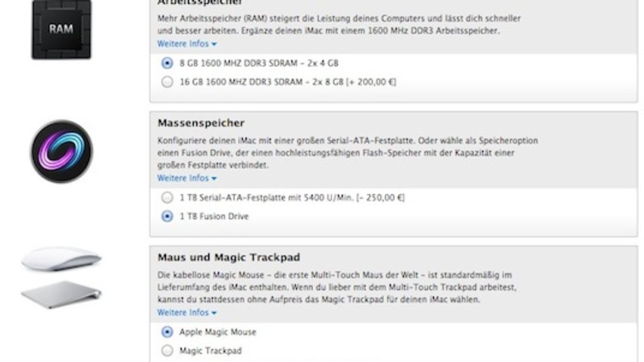This screenshot has width=644, height=362.
Task: Click the RAM chip icon
Action: click(x=61, y=30)
